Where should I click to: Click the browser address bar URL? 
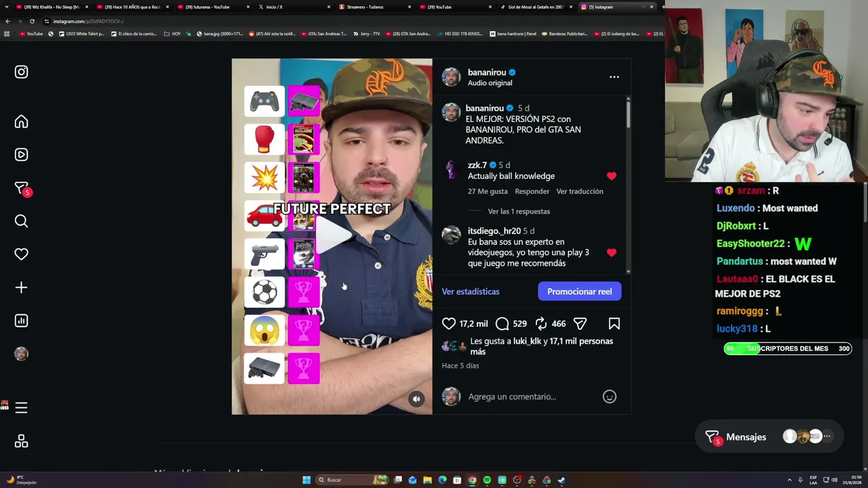[x=88, y=21]
